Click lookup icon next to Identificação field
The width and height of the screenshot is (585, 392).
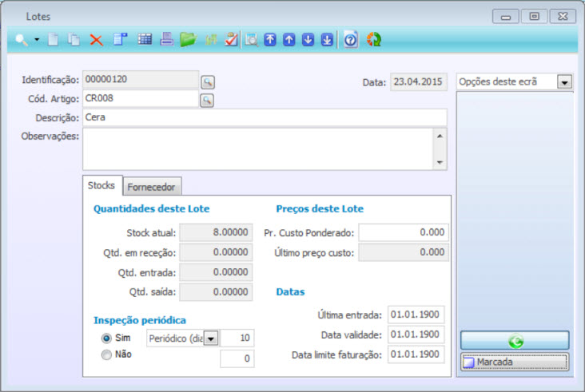click(x=208, y=82)
